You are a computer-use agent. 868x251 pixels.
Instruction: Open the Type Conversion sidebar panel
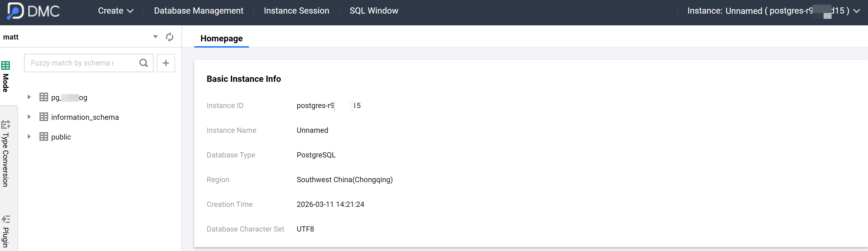point(6,153)
